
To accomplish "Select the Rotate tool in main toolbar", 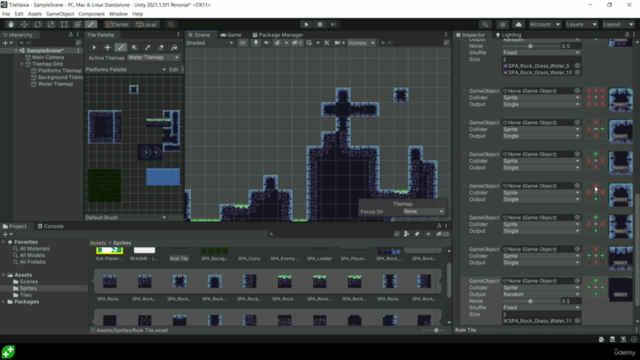I will (38, 24).
